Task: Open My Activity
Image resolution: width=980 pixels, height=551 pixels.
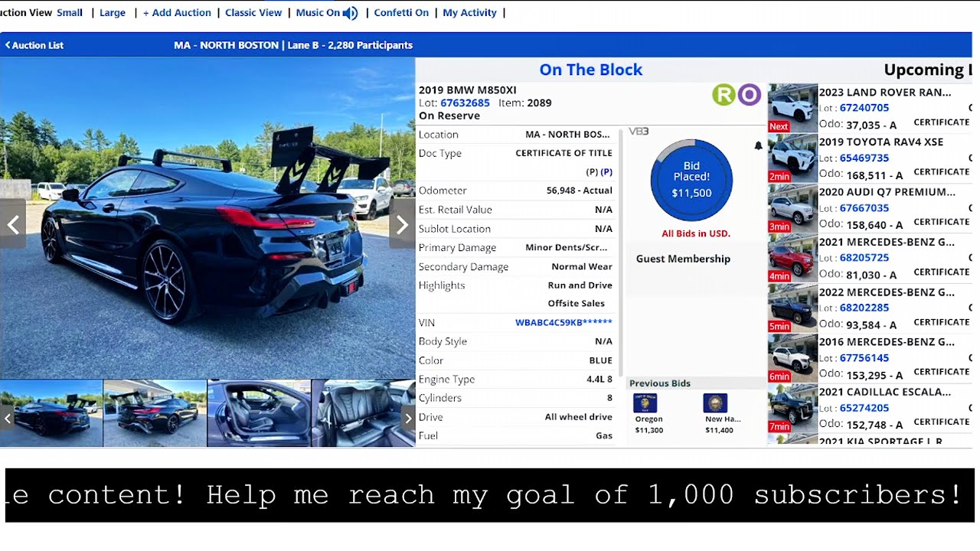Action: [469, 13]
